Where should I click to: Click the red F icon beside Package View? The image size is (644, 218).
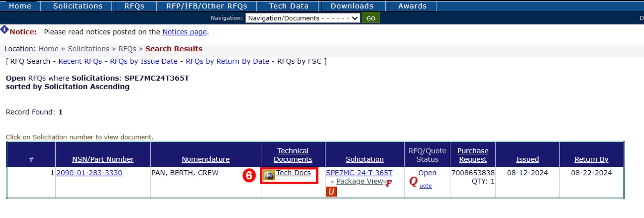[388, 183]
